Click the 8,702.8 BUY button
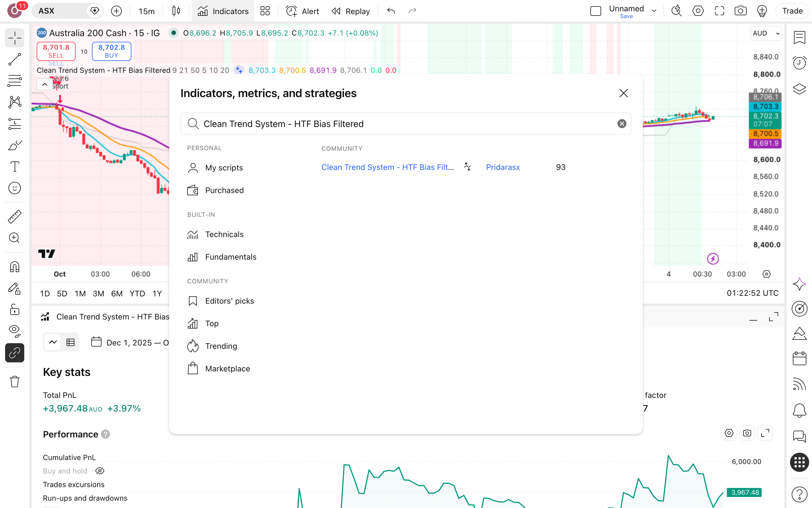Screen dimensions: 812x508 pyautogui.click(x=111, y=51)
